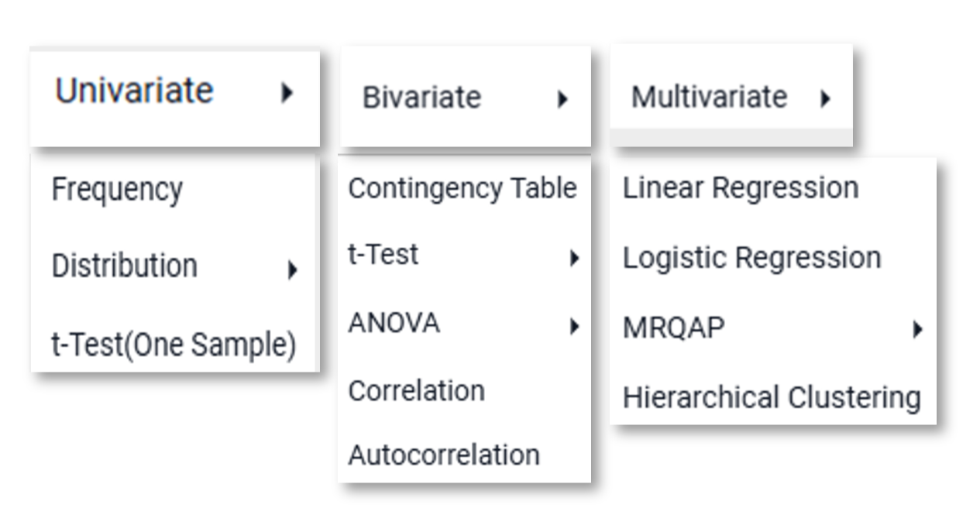Open the Multivariate menu

[x=731, y=97]
